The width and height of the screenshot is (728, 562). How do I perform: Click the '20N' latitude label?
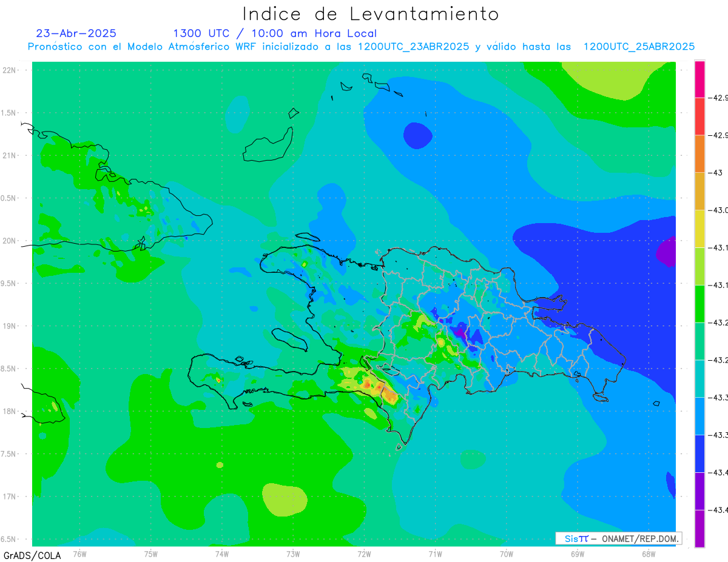(10, 241)
